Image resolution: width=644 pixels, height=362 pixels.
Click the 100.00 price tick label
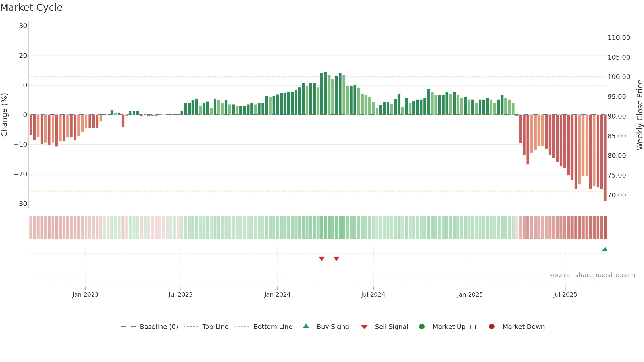point(619,77)
